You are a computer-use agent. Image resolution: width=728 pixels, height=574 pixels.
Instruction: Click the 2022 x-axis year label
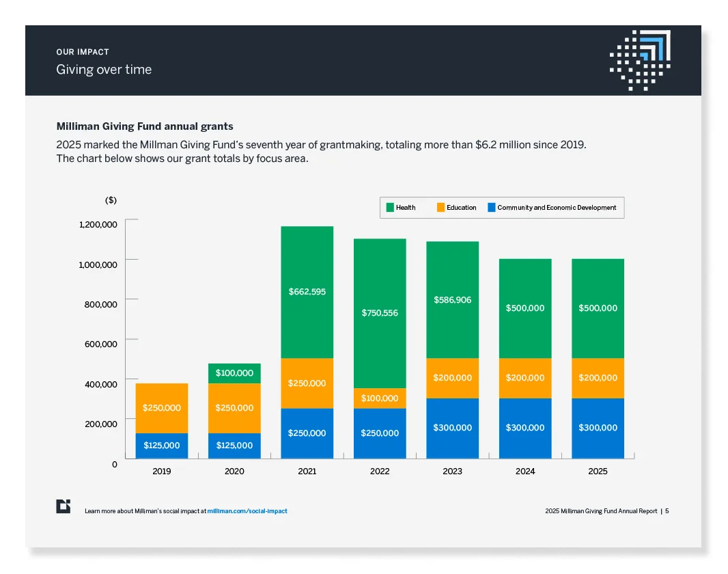pos(380,471)
